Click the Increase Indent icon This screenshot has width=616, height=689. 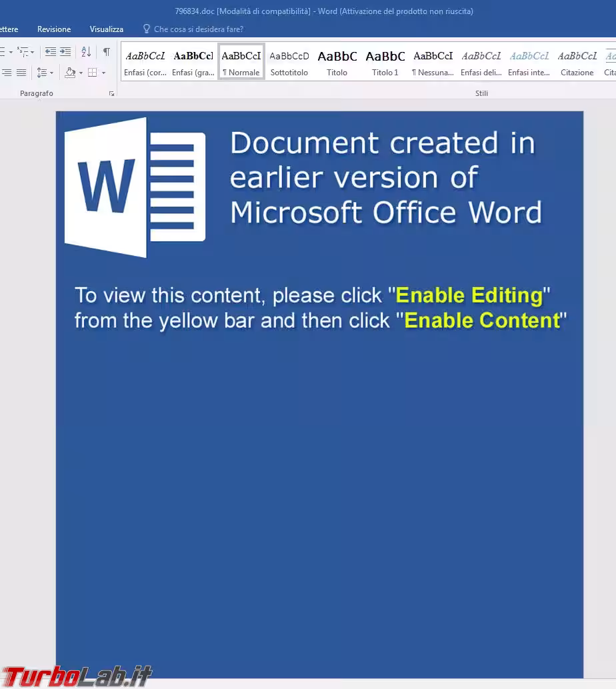[65, 51]
